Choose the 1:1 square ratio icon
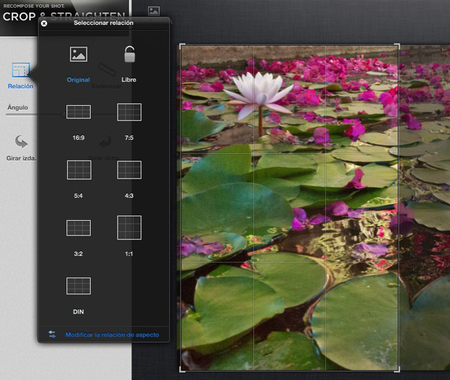450x380 pixels. tap(129, 228)
